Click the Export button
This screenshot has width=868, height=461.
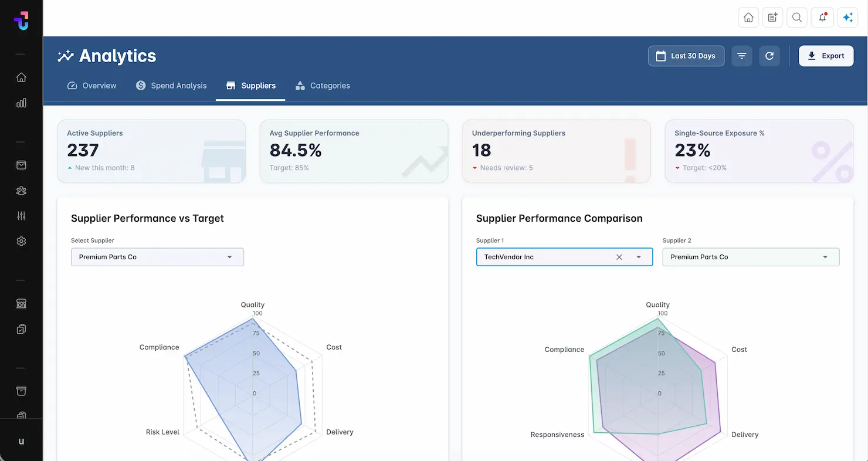click(x=826, y=56)
